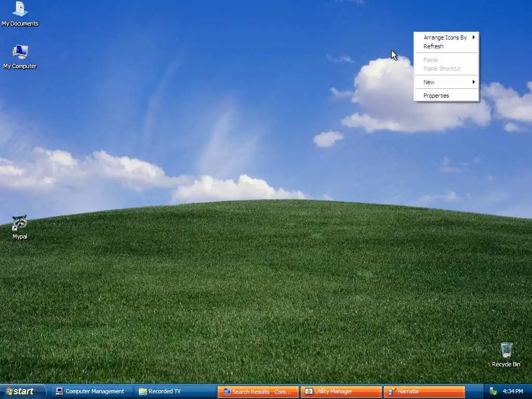Image resolution: width=532 pixels, height=399 pixels.
Task: Switch to Recorded TV taskbar button
Action: tap(174, 392)
